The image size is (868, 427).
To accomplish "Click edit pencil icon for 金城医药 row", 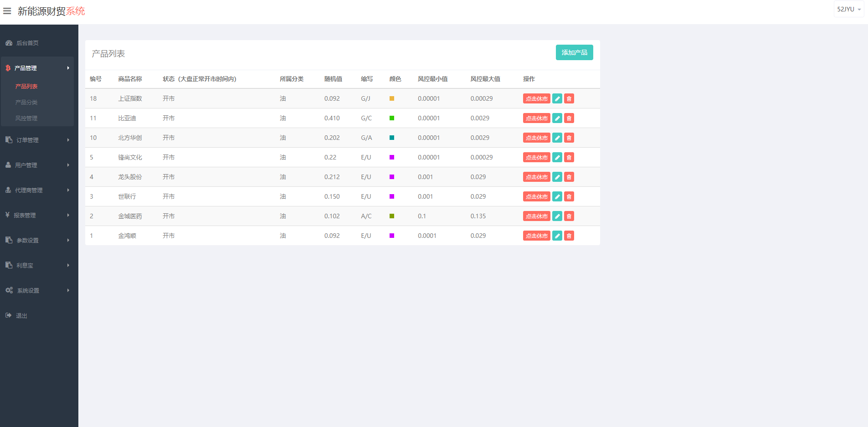I will pos(557,216).
